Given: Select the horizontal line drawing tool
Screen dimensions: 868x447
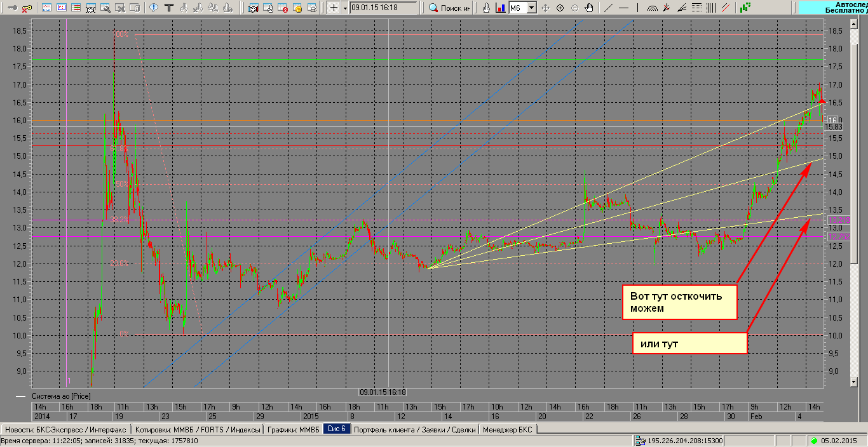Looking at the screenshot, I should click(x=623, y=8).
